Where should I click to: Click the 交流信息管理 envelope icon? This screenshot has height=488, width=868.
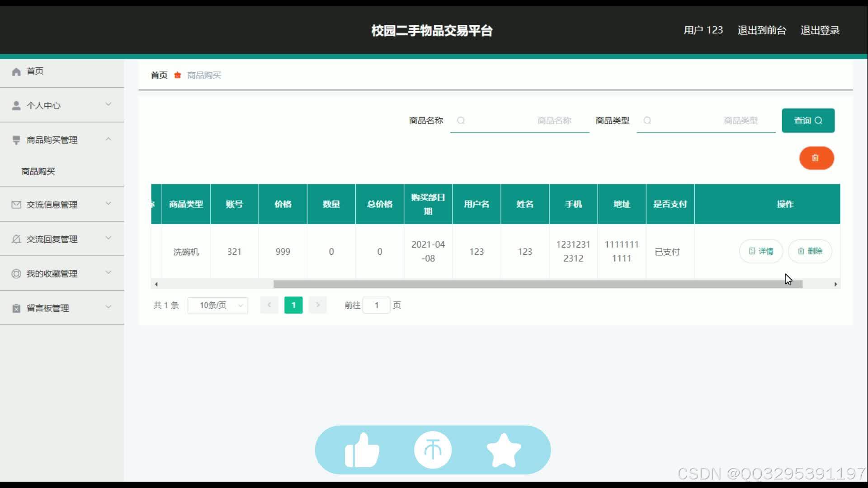pos(16,205)
